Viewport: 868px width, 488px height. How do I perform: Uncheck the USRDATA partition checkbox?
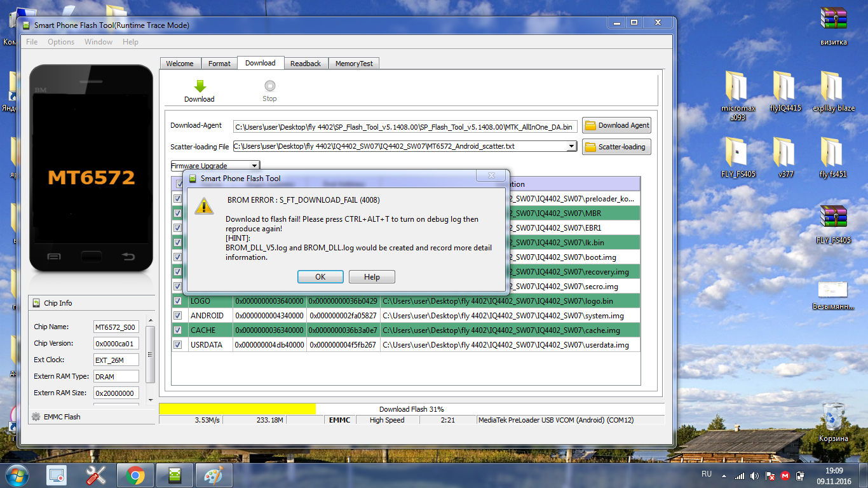point(177,344)
